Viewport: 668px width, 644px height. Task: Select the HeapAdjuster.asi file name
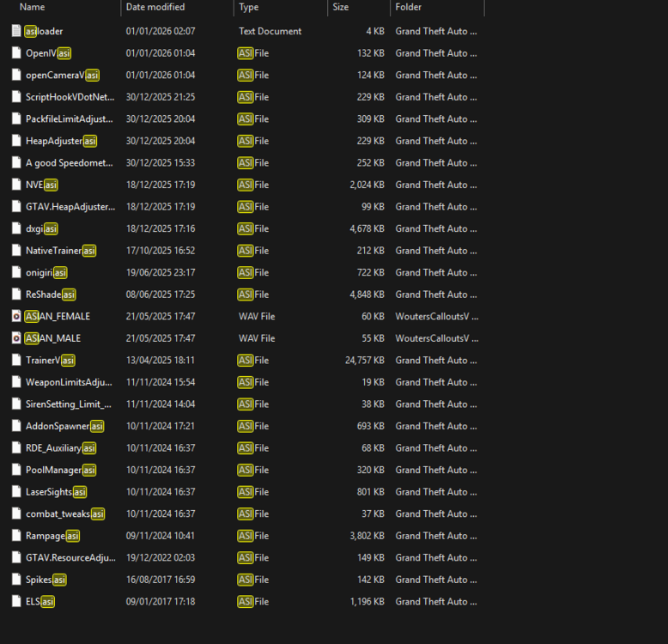(x=61, y=141)
